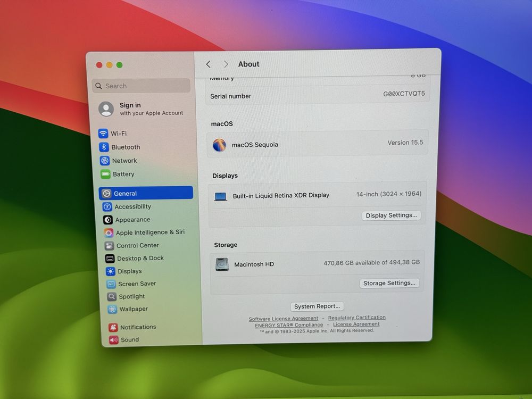Click the user avatar beside Sign in

(106, 109)
